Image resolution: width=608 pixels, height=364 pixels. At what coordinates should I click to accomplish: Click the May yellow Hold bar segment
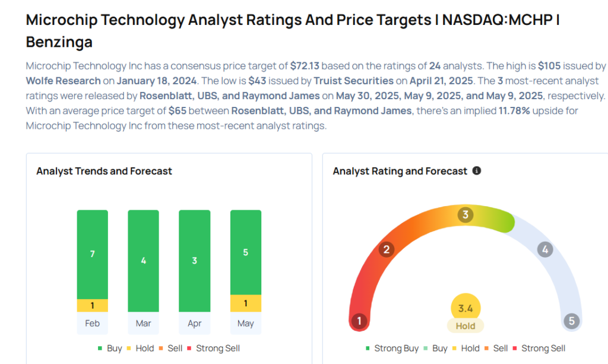click(246, 303)
